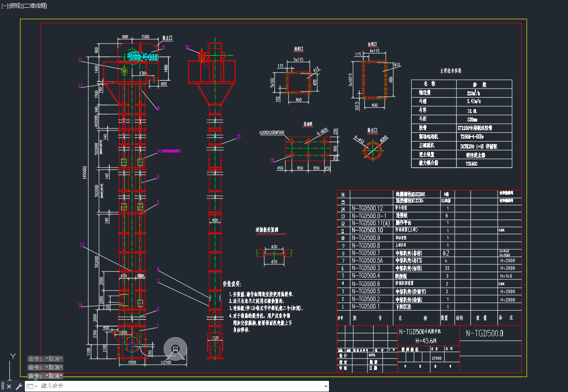Select the 下部区段 name cell

click(404, 307)
